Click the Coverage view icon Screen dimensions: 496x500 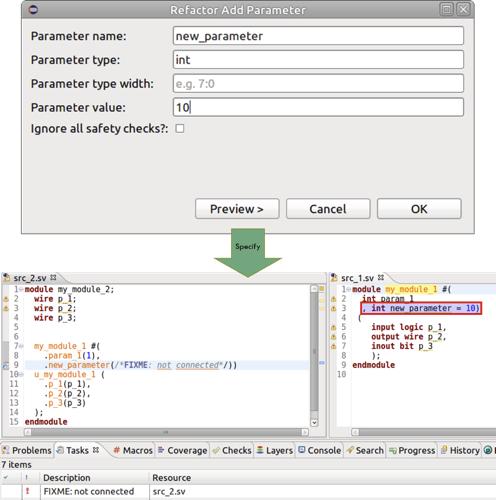click(161, 450)
